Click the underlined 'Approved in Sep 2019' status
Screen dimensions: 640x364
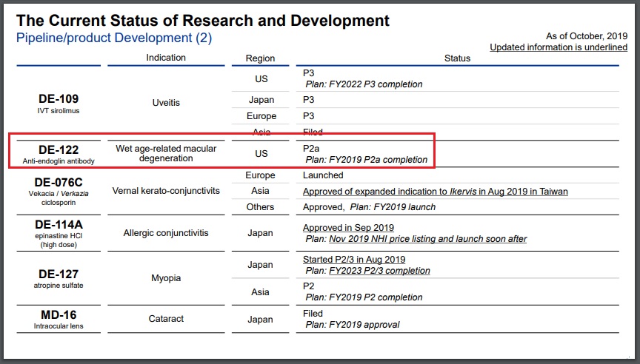click(348, 228)
